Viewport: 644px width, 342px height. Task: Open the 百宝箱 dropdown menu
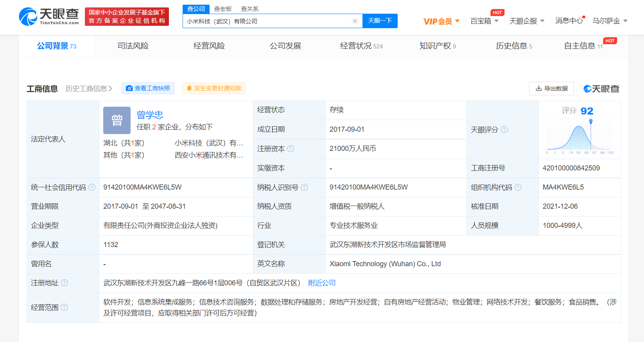[x=484, y=21]
